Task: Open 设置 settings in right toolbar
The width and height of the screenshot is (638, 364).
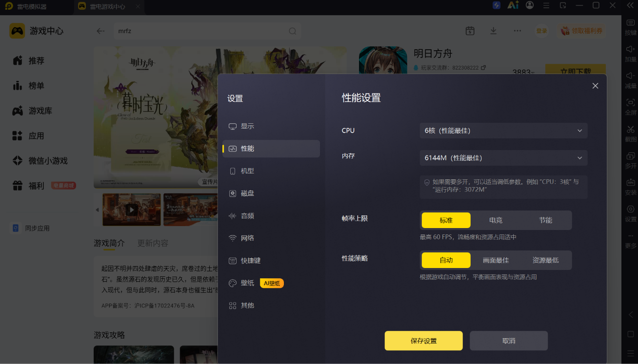Action: click(631, 214)
